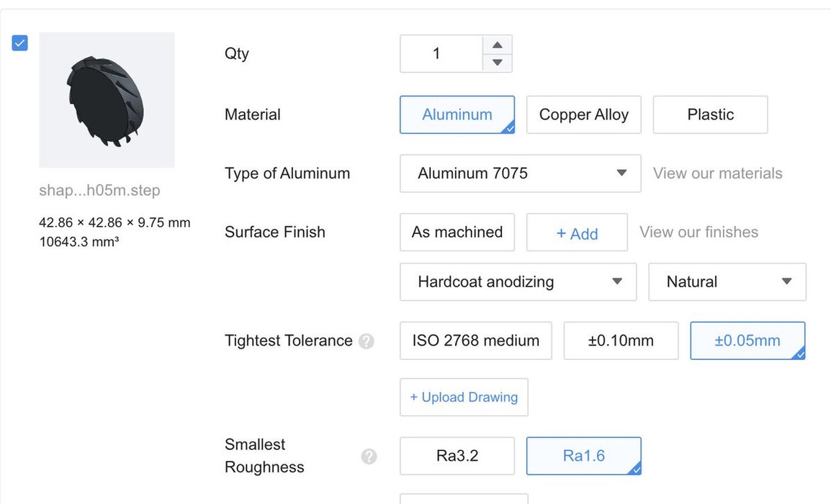This screenshot has height=504, width=831.
Task: Decrease quantity with the down arrow
Action: pos(497,63)
